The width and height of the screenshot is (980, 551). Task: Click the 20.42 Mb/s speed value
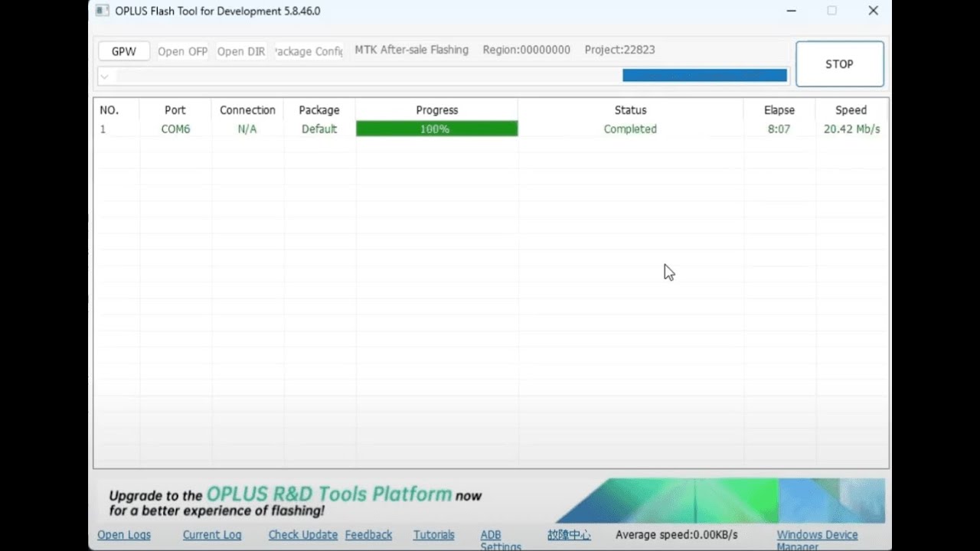[851, 129]
